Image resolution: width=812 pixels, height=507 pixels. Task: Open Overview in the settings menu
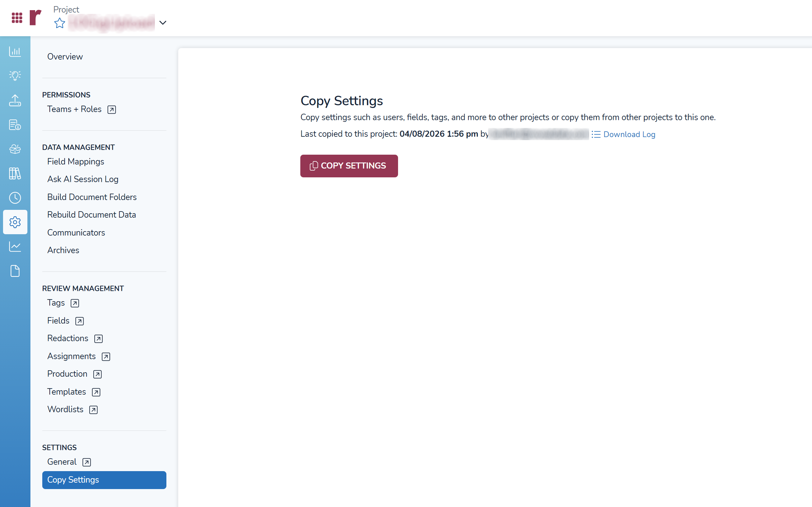pos(65,57)
